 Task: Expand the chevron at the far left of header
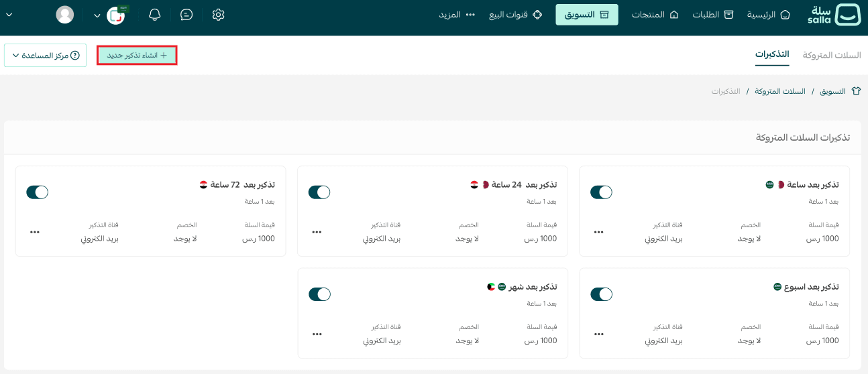click(9, 15)
